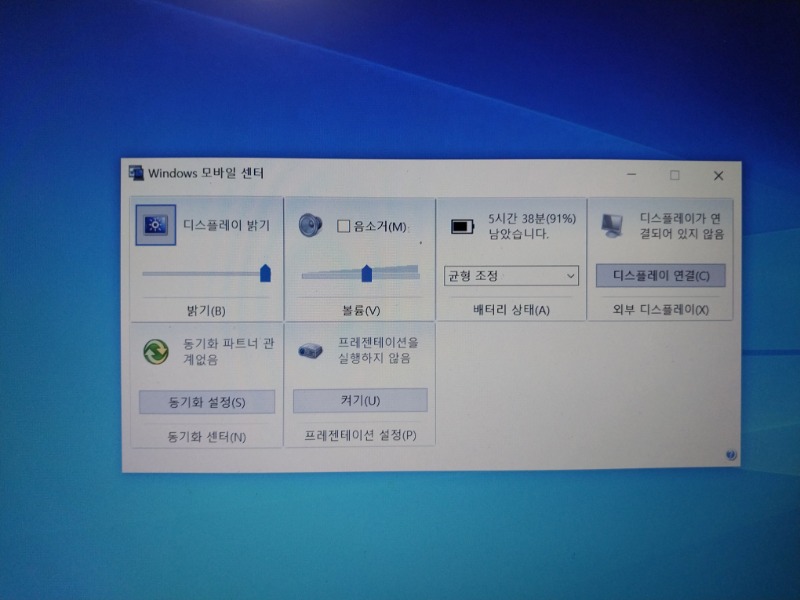Click the 동기화 설정(S) button
This screenshot has width=800, height=600.
[x=207, y=402]
